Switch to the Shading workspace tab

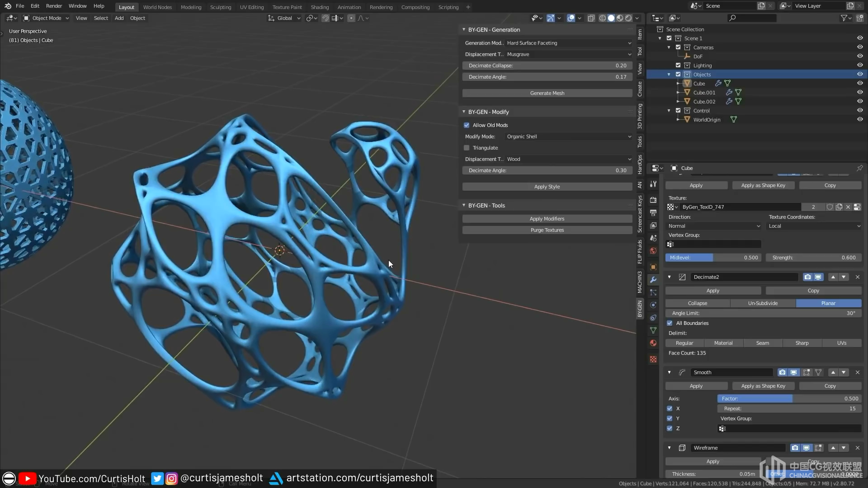320,7
